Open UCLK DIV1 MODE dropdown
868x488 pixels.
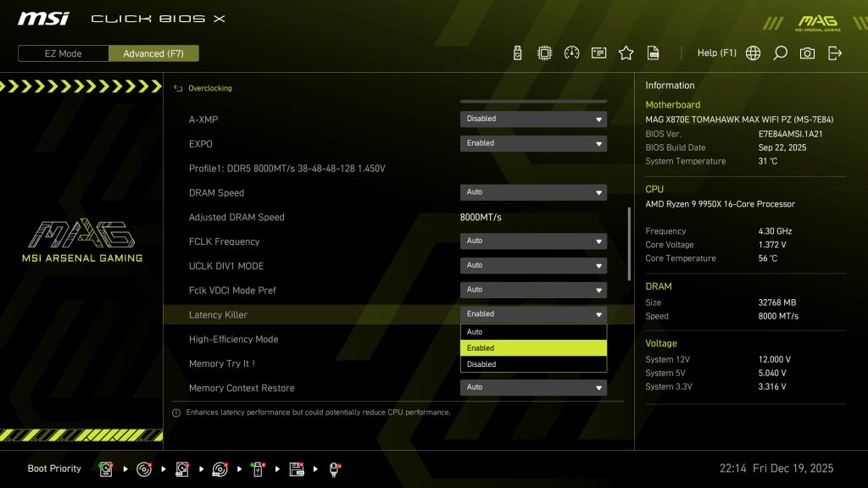click(x=534, y=265)
